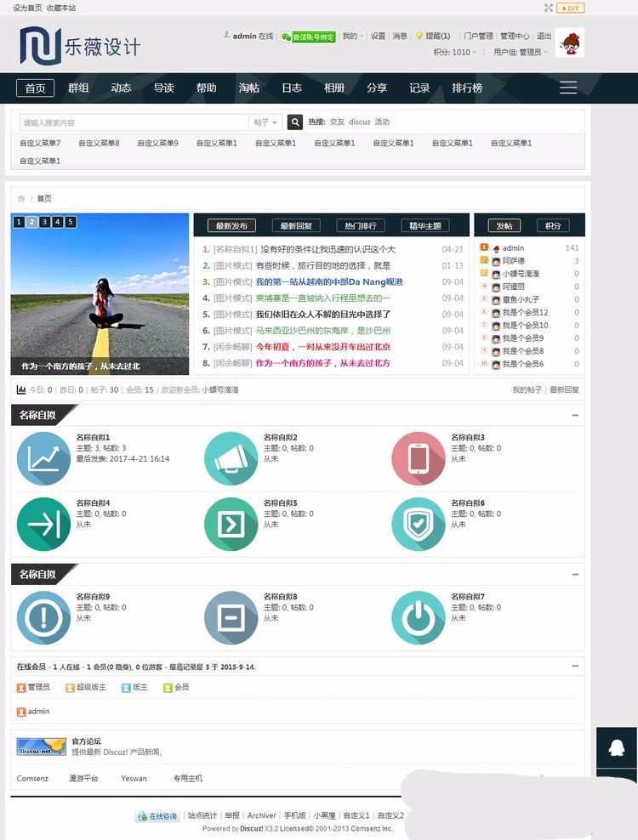Collapse the second 名称自拟 category section
This screenshot has height=840, width=638.
point(575,574)
